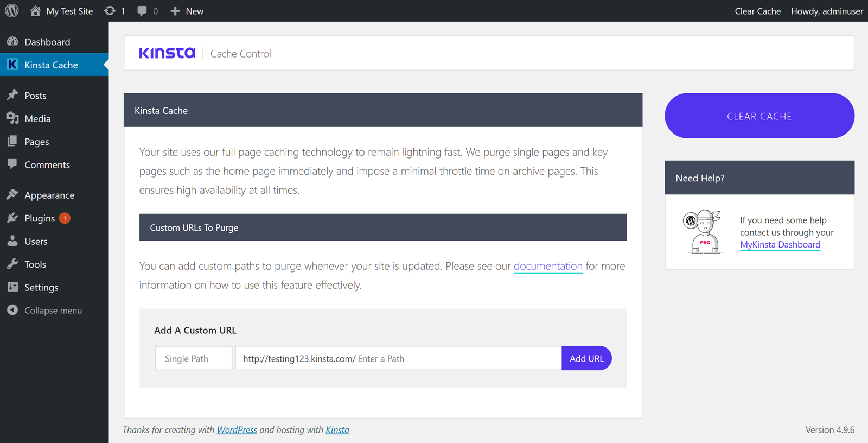Open the WordPress logo menu
868x443 pixels.
(12, 11)
